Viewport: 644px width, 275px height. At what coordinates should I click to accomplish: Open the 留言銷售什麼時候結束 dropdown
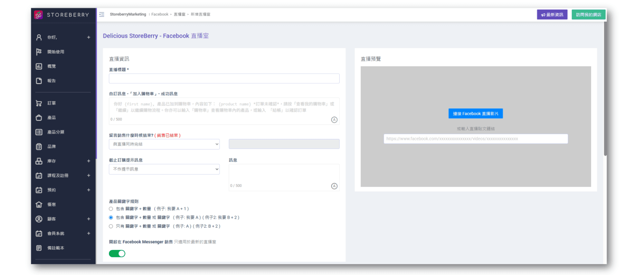pyautogui.click(x=164, y=144)
